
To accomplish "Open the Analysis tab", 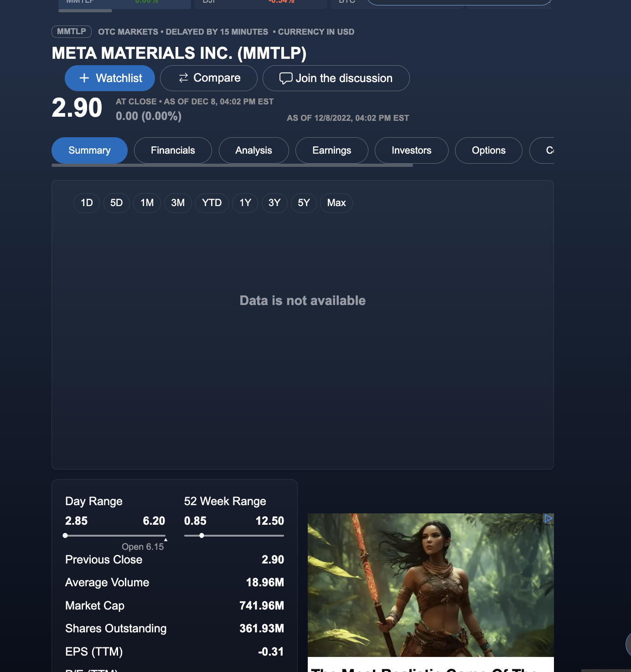I will [x=253, y=150].
